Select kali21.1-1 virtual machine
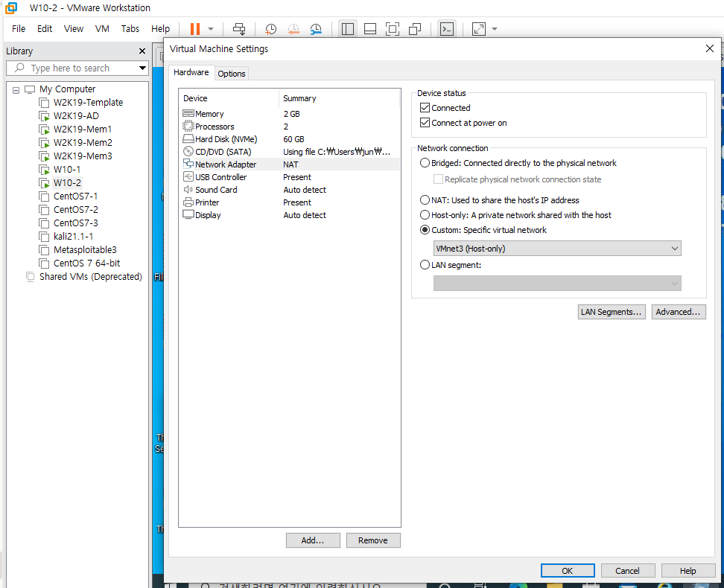The height and width of the screenshot is (588, 724). (x=73, y=236)
